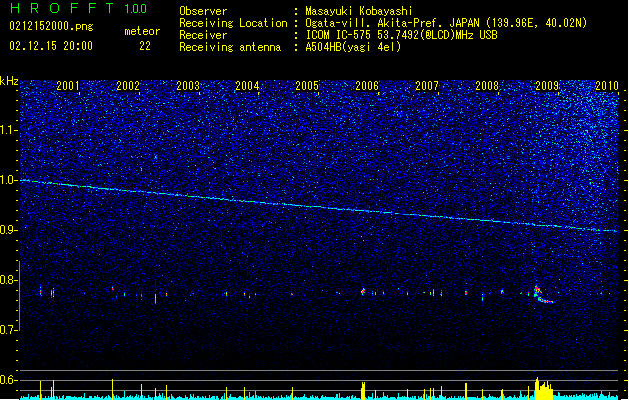This screenshot has height=400, width=629.
Task: Click the 'Receiver' field label
Action: pyautogui.click(x=203, y=35)
